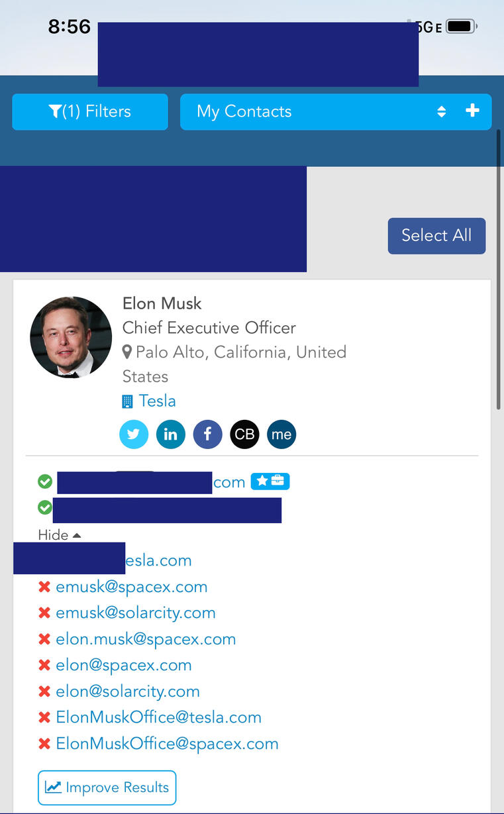504x814 pixels.
Task: Open the Crunchbase CB icon
Action: click(244, 434)
